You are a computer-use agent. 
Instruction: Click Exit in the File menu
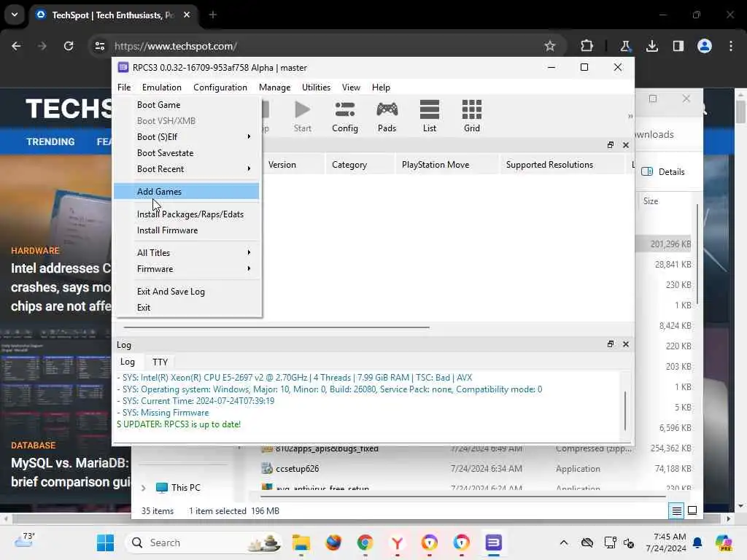click(187, 308)
